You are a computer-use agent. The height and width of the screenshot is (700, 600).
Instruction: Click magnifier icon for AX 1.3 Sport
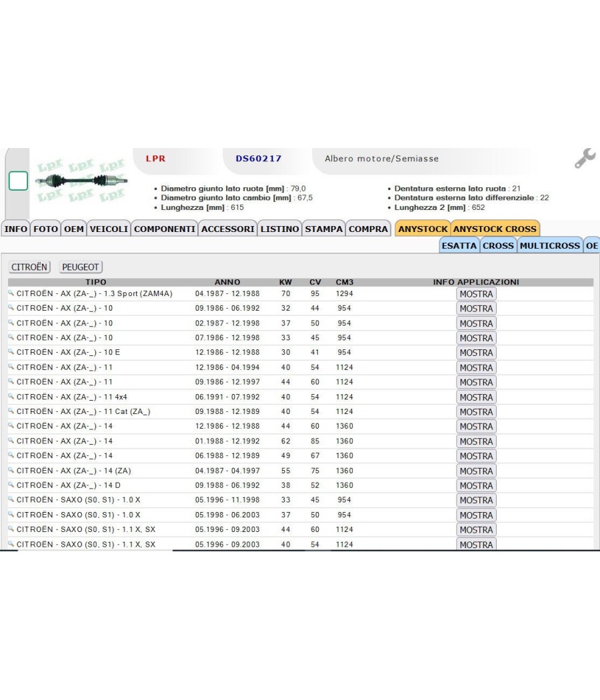(11, 293)
